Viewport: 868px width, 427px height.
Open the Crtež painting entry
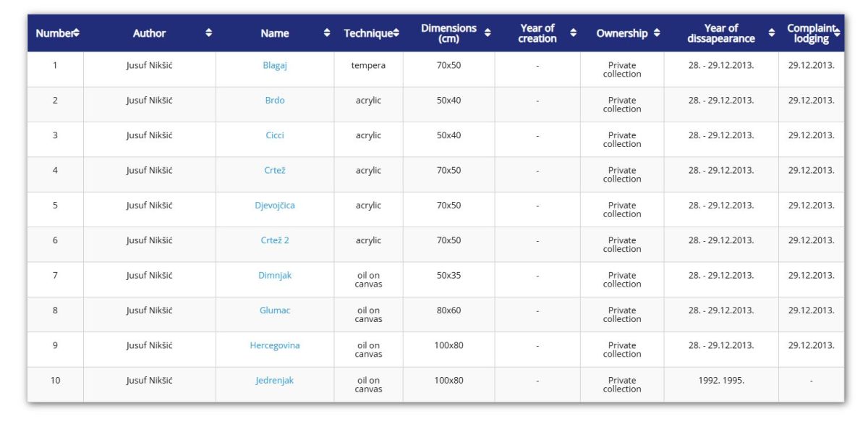[275, 171]
